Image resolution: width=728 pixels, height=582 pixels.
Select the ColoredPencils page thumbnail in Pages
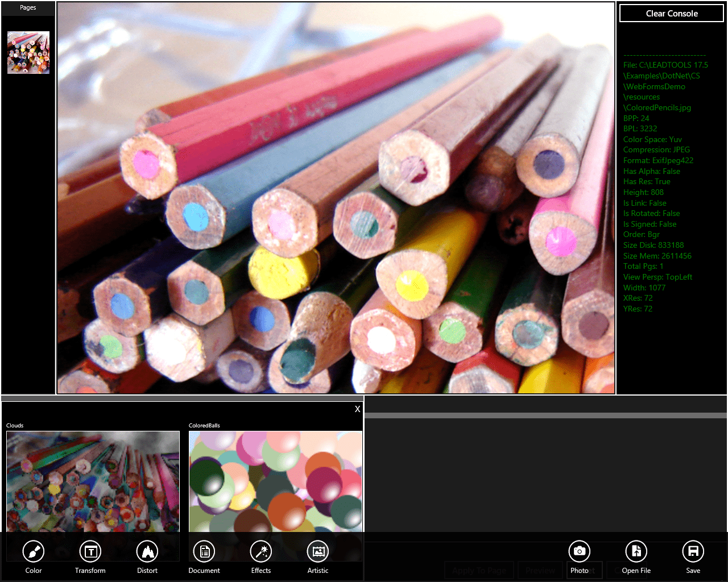pos(28,52)
